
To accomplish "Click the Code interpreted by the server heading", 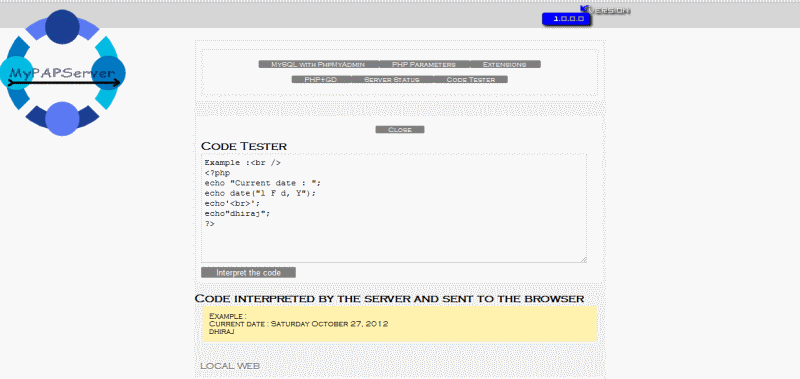I will [389, 298].
